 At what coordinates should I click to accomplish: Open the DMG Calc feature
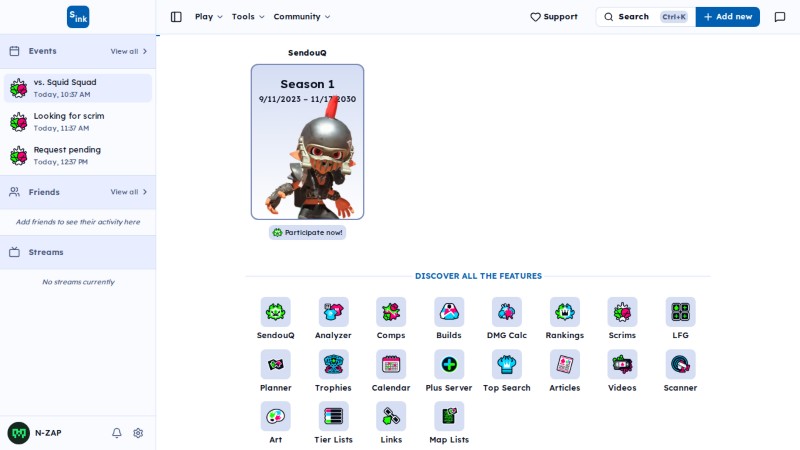[x=507, y=312]
